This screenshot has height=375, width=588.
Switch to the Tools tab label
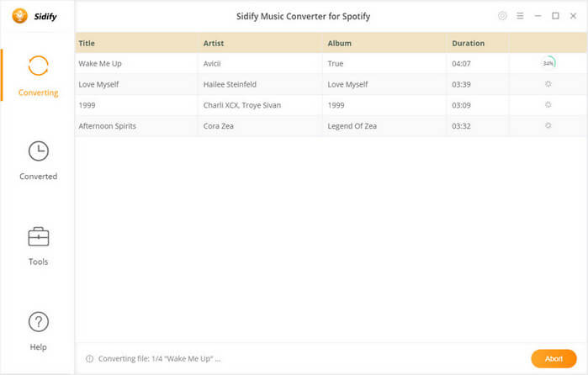(38, 261)
